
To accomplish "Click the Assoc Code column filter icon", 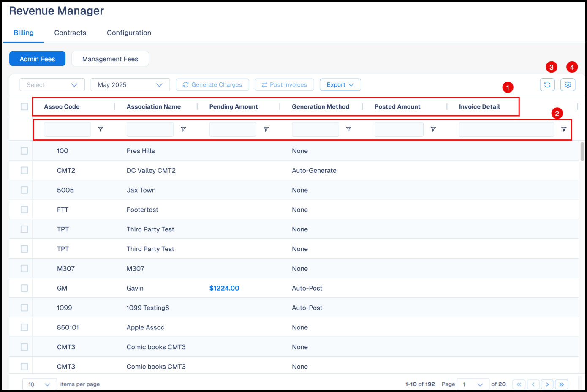I will pyautogui.click(x=101, y=129).
